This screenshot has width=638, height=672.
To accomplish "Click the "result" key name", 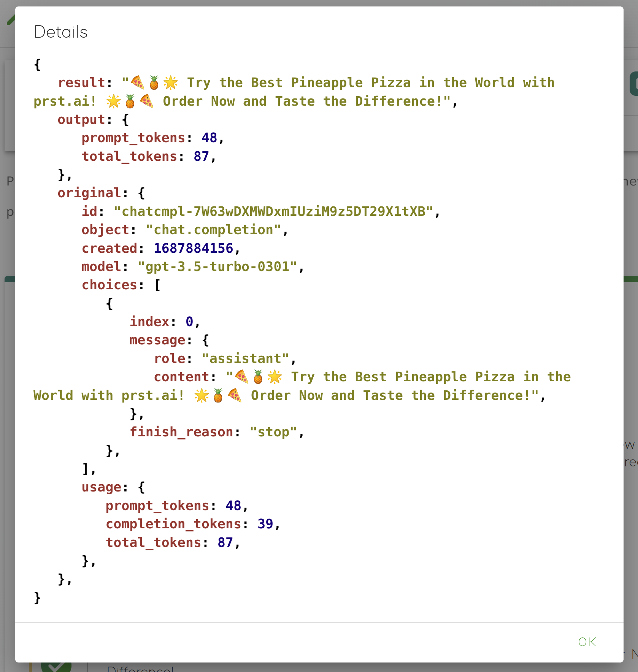I will [x=81, y=82].
